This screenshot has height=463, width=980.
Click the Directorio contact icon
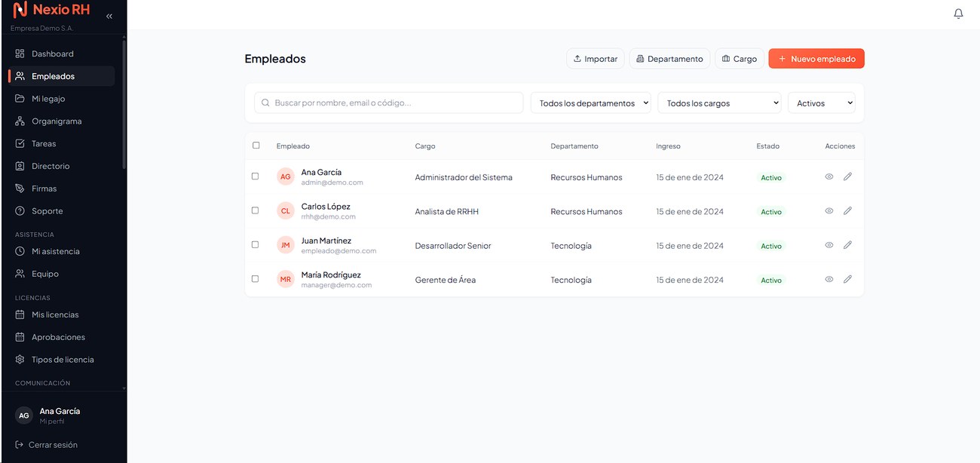pos(20,166)
